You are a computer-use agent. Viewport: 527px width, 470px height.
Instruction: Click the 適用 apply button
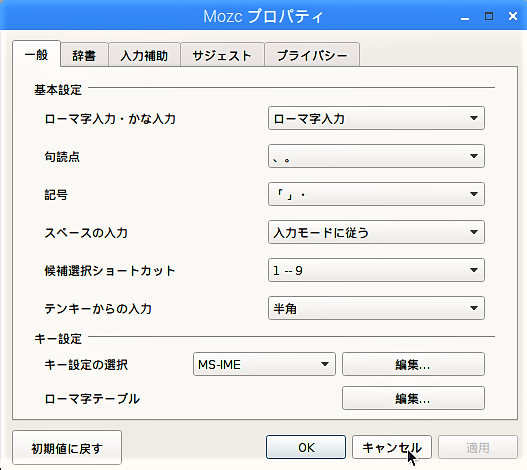(x=478, y=447)
